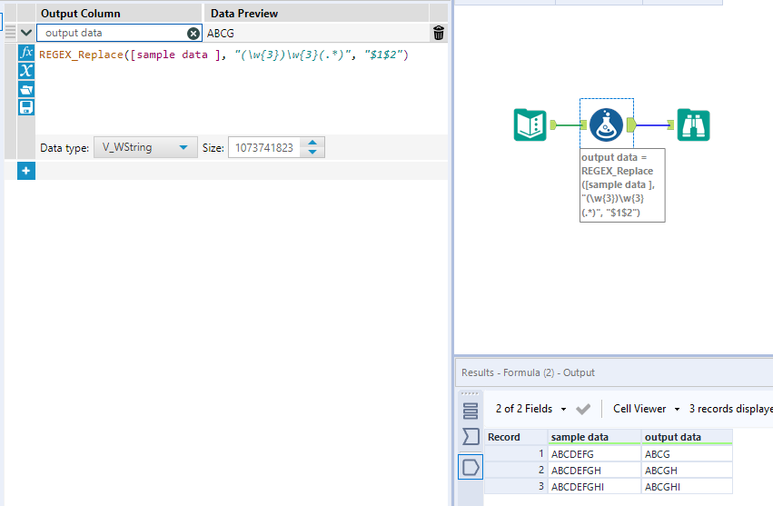Select the Text Input tool on canvas
Screen dimensions: 773x506
pyautogui.click(x=530, y=125)
